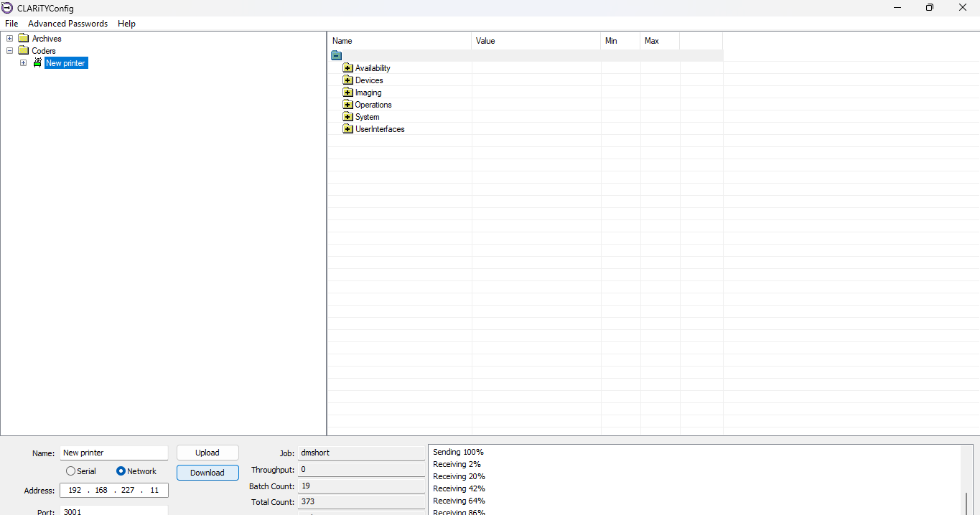Click the green printer icon beside New printer
The image size is (980, 515).
37,63
